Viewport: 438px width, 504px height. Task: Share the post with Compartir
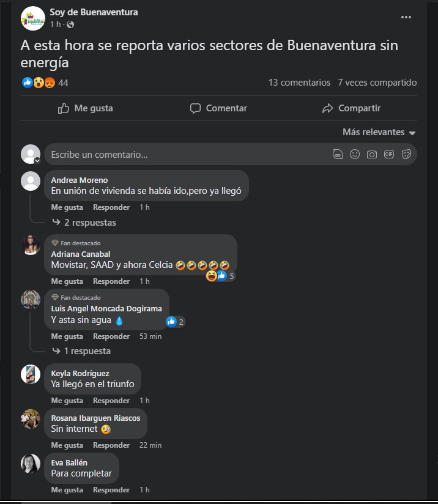(x=352, y=108)
